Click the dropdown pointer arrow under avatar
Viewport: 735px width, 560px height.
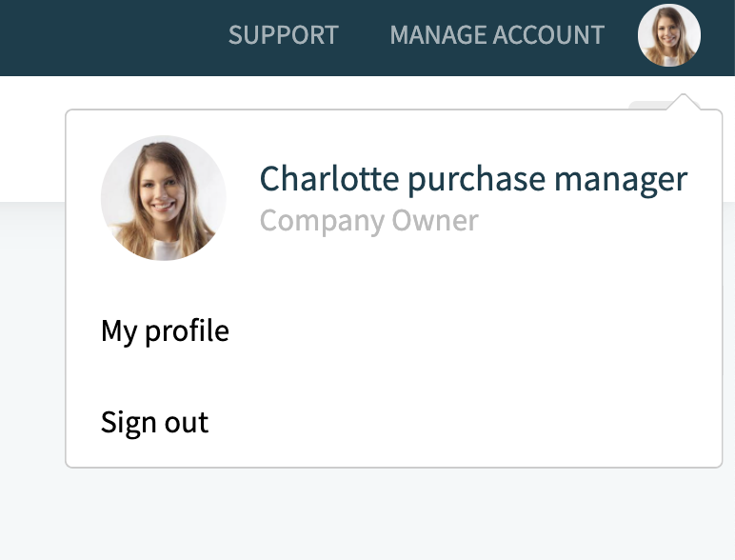tap(684, 102)
